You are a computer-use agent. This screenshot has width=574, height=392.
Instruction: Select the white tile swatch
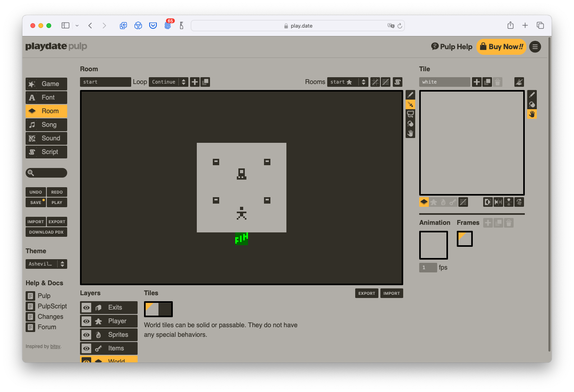click(x=152, y=309)
